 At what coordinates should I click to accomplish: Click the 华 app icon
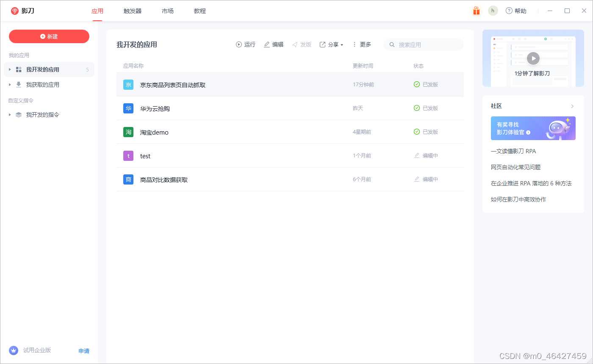tap(128, 108)
